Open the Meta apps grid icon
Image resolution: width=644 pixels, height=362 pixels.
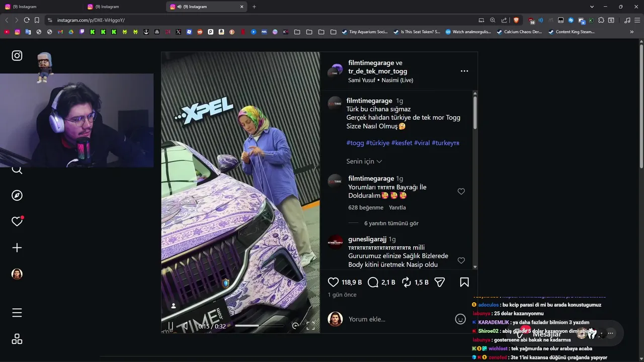[17, 339]
